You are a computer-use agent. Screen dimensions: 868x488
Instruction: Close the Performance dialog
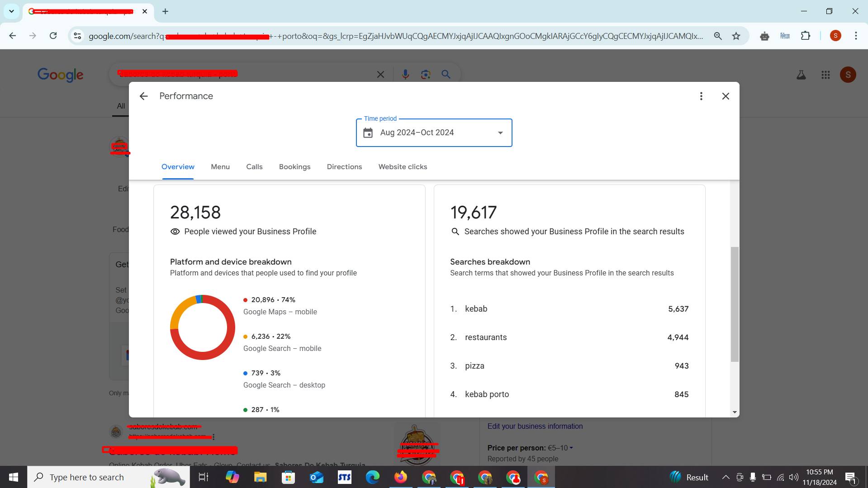(x=726, y=96)
